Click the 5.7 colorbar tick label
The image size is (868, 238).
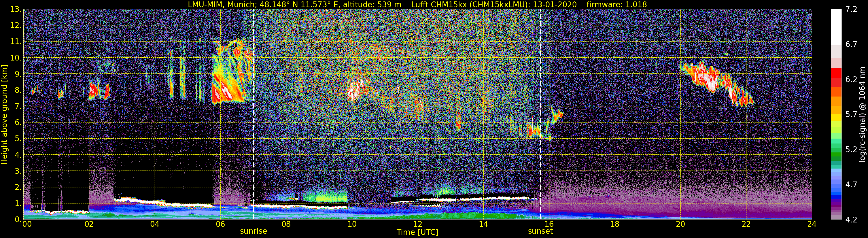[851, 114]
